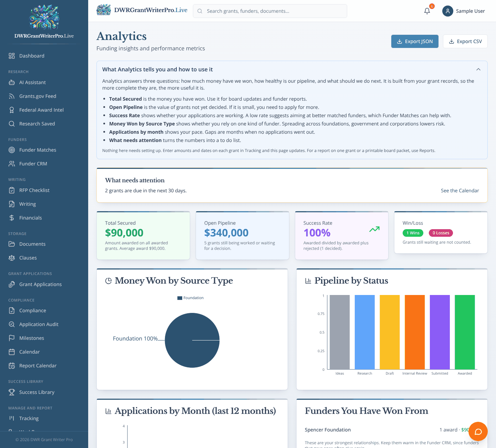Click the RFP Checklist clipboard icon
496x448 pixels.
point(12,190)
